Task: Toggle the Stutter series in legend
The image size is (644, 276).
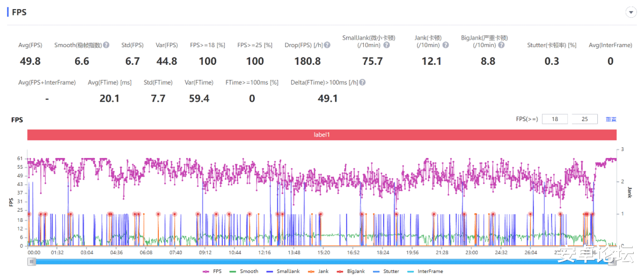Action: [x=386, y=272]
